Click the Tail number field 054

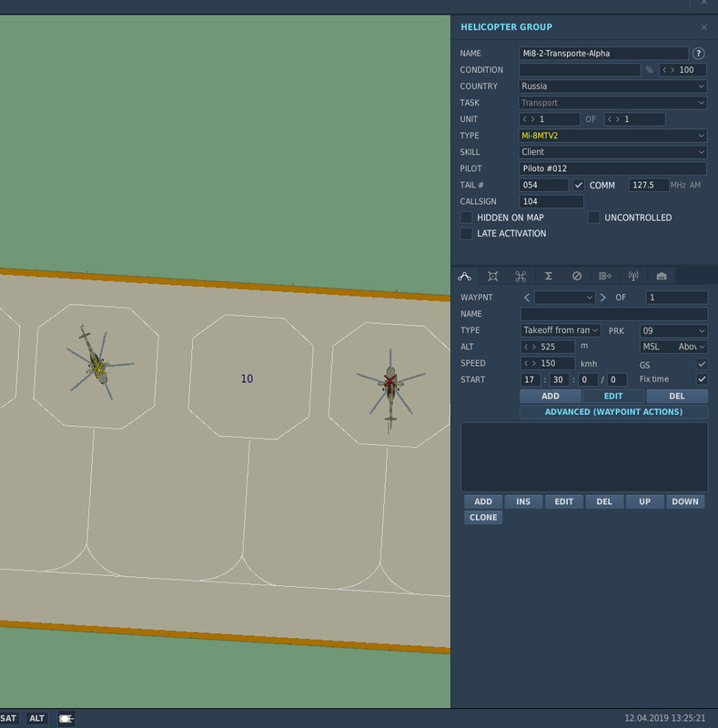pyautogui.click(x=543, y=186)
